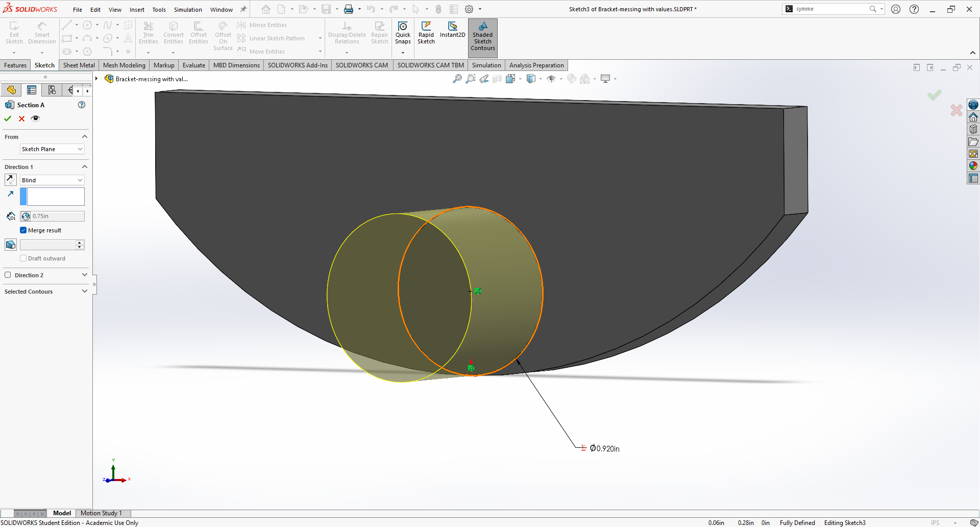Switch to the Motion Study 1 tab
The height and width of the screenshot is (527, 980).
pos(101,513)
